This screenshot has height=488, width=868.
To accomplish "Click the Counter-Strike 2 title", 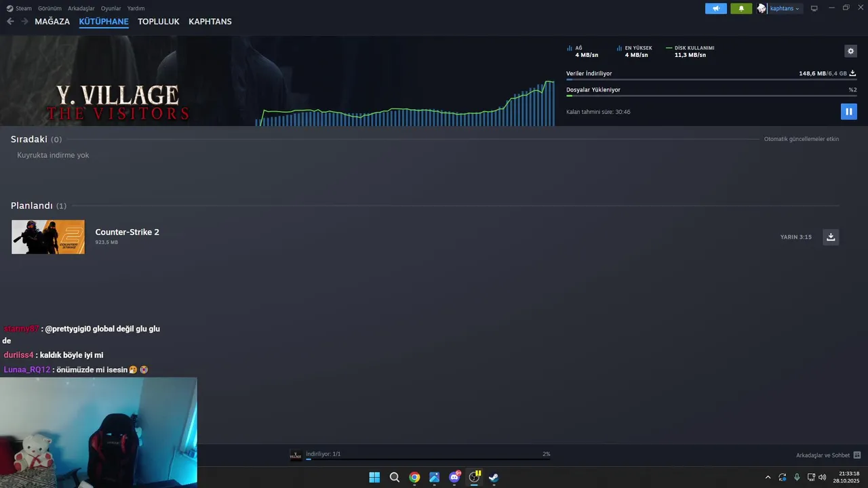I will tap(127, 232).
